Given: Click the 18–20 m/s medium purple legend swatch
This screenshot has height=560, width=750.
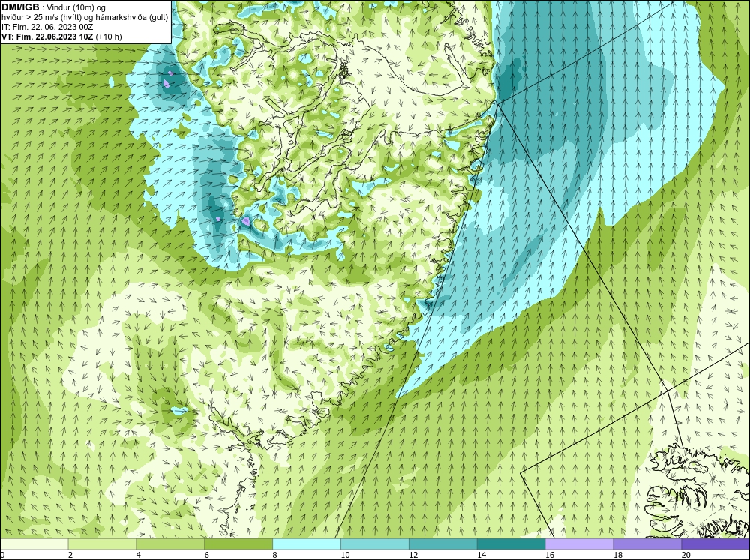Looking at the screenshot, I should pos(647,544).
